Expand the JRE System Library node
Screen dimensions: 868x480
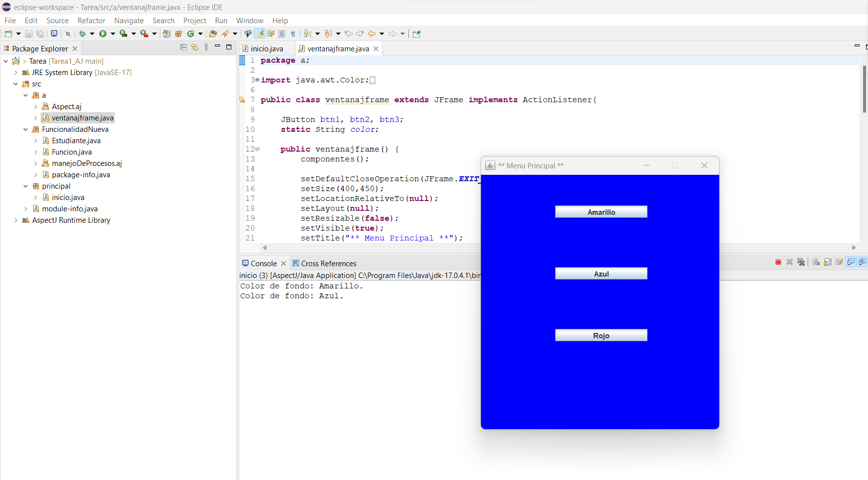pyautogui.click(x=16, y=72)
